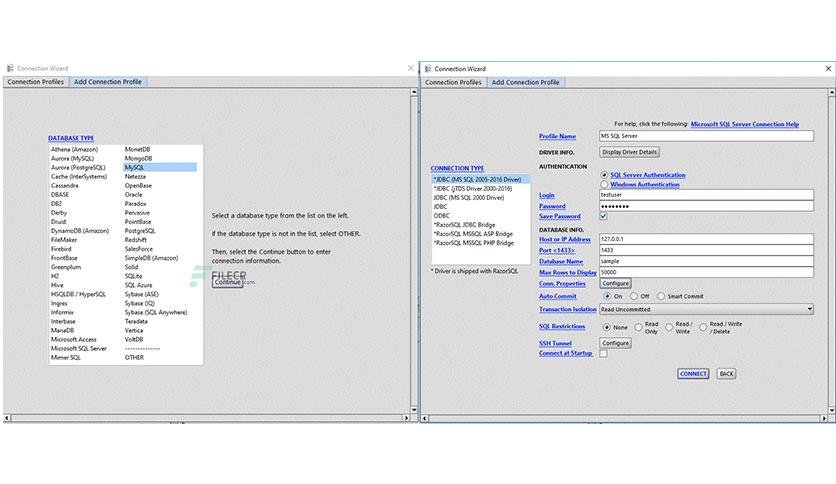The image size is (836, 484).
Task: Select JDBC (MS SQL 2005-2016 Driver) connection type
Action: click(x=480, y=180)
